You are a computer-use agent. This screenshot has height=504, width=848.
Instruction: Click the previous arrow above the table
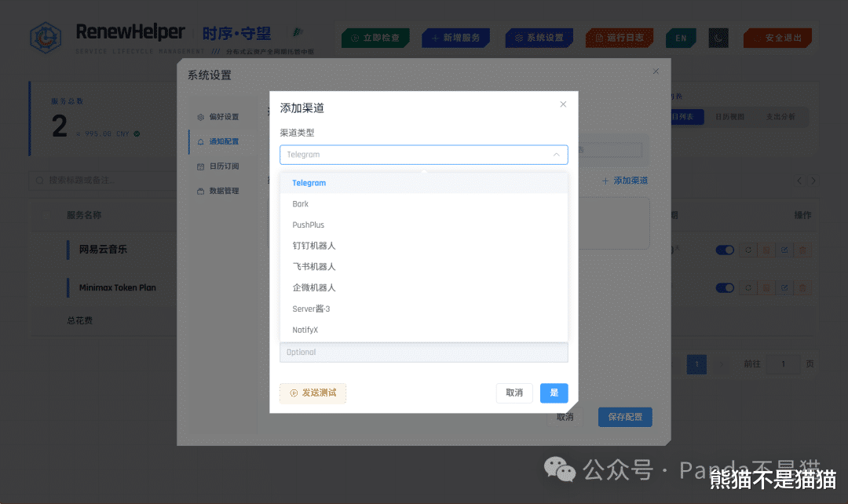(799, 181)
